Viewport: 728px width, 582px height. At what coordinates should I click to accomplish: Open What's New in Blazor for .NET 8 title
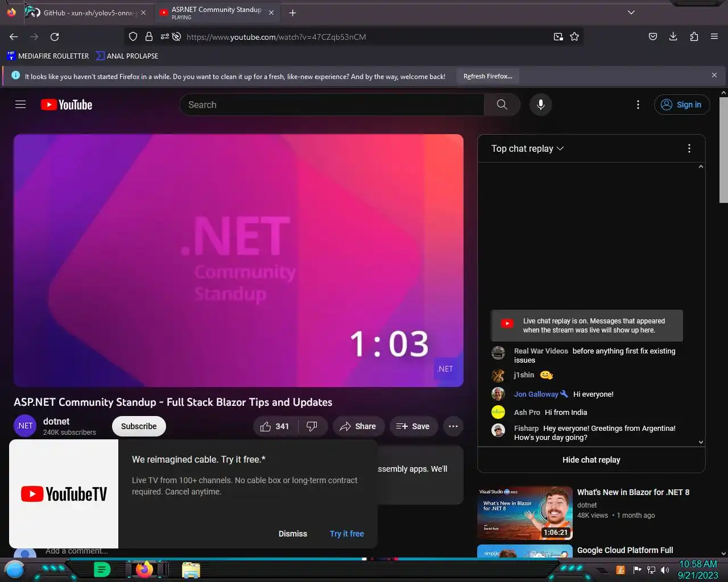(633, 492)
